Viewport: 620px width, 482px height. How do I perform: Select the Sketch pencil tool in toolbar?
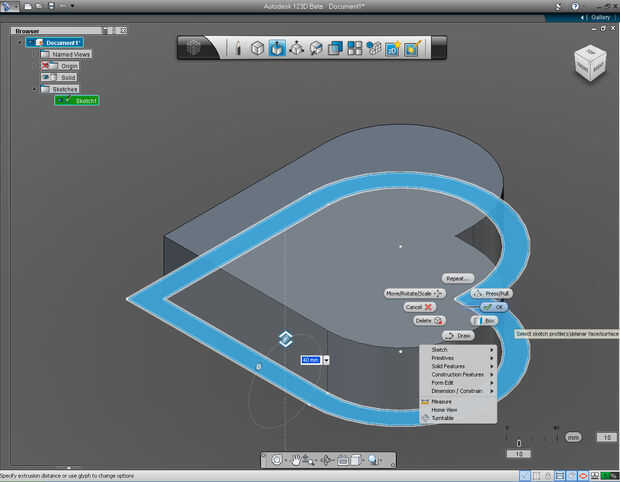tap(239, 48)
